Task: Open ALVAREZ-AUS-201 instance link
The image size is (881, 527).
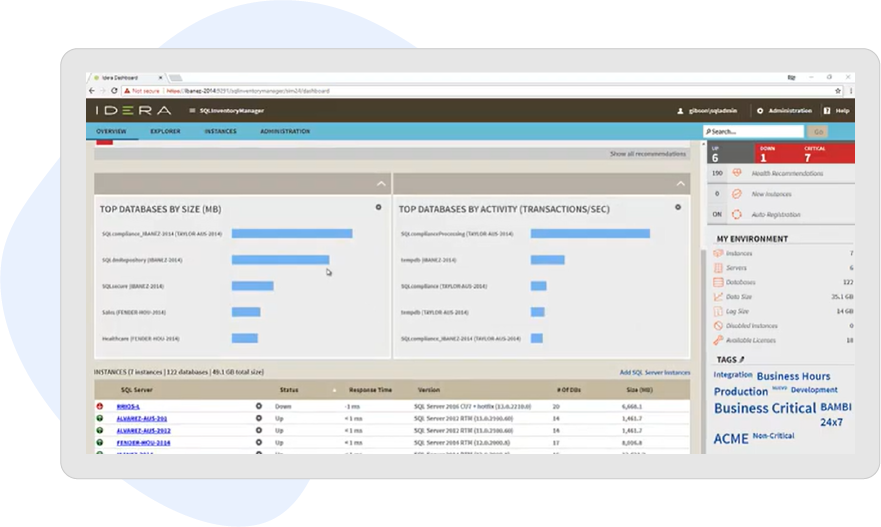Action: 142,419
